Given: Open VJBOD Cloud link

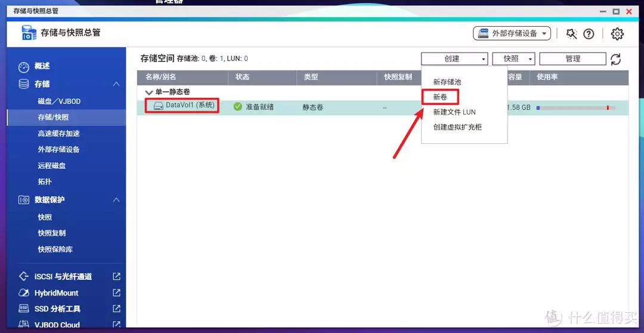Looking at the screenshot, I should tap(57, 325).
